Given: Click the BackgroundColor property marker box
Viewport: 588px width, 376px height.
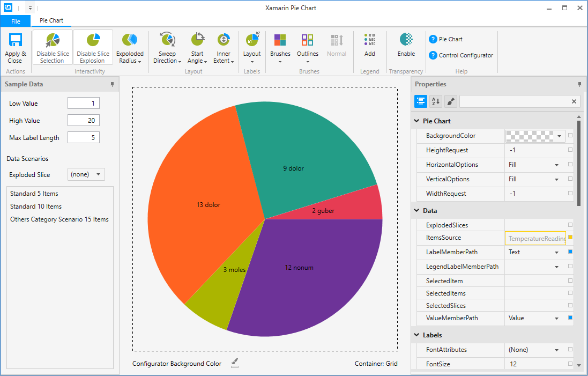Looking at the screenshot, I should pyautogui.click(x=570, y=135).
